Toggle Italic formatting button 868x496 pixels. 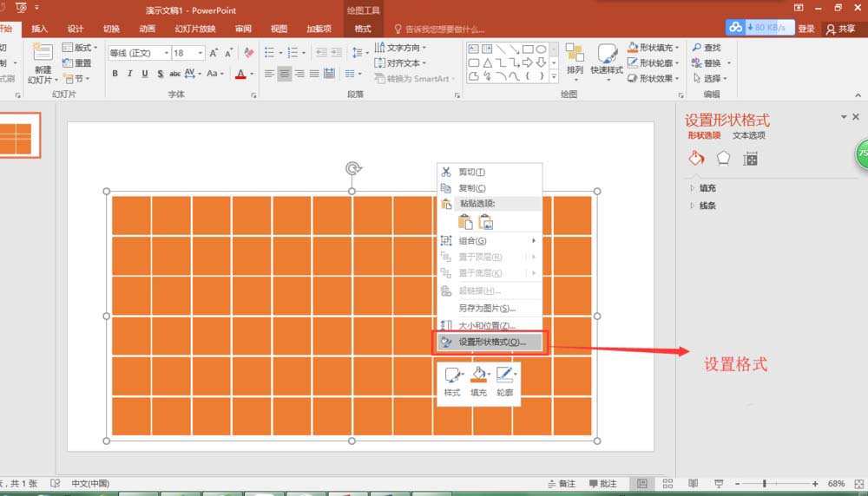click(129, 74)
